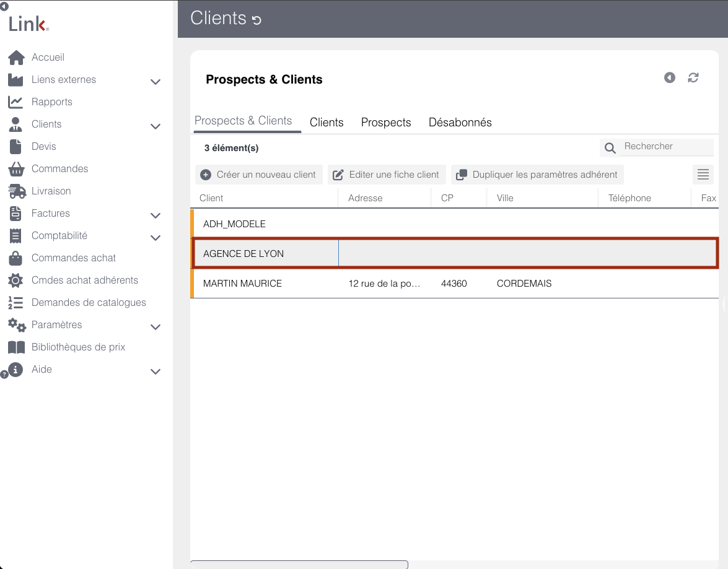Image resolution: width=728 pixels, height=569 pixels.
Task: Collapse the sidebar with top-left arrow
Action: 4,6
